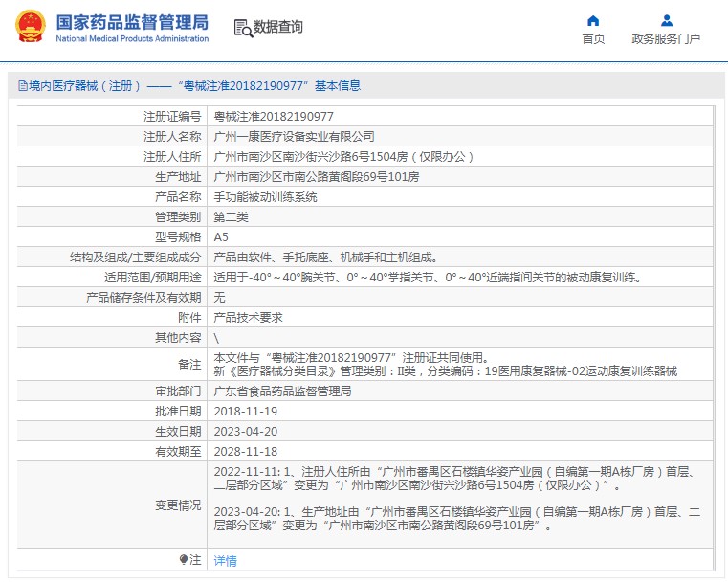
Task: Click the document icon before 境内医疗器械
Action: point(22,85)
